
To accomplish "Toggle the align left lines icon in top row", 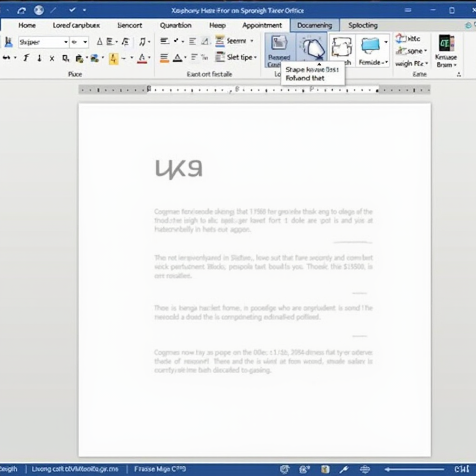I will (165, 41).
